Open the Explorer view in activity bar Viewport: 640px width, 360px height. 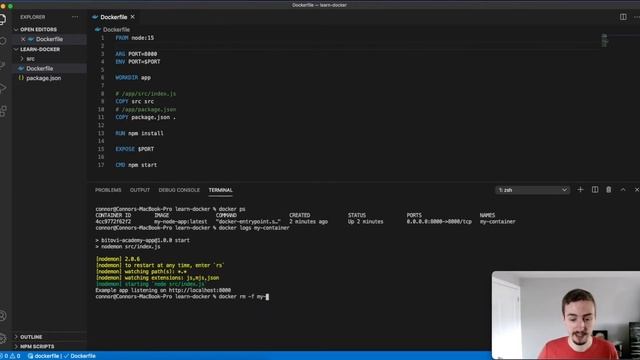point(2,19)
